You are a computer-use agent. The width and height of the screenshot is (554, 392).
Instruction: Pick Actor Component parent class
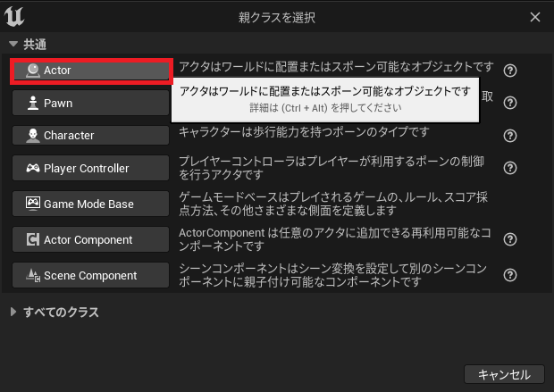tap(91, 239)
